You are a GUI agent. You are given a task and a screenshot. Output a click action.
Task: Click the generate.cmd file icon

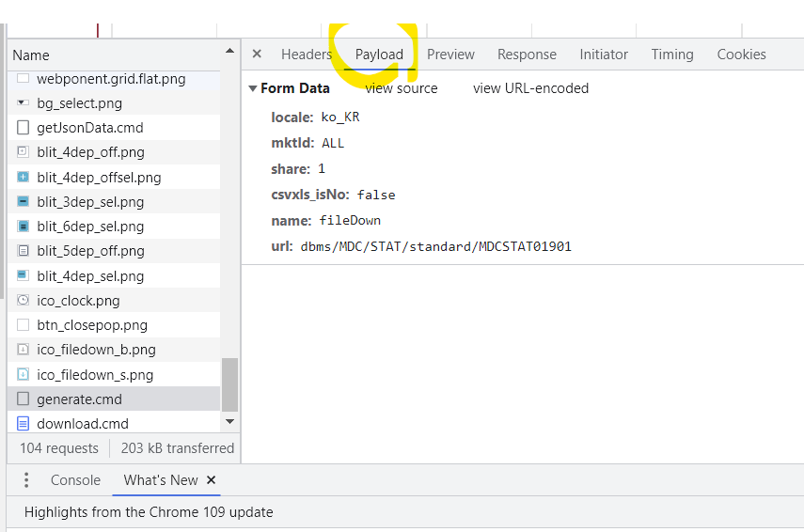click(x=24, y=399)
